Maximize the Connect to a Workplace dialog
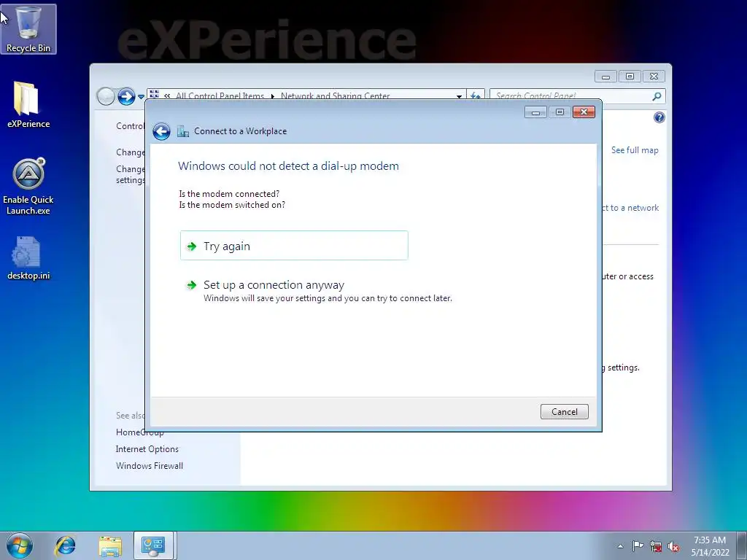This screenshot has height=560, width=747. [560, 112]
